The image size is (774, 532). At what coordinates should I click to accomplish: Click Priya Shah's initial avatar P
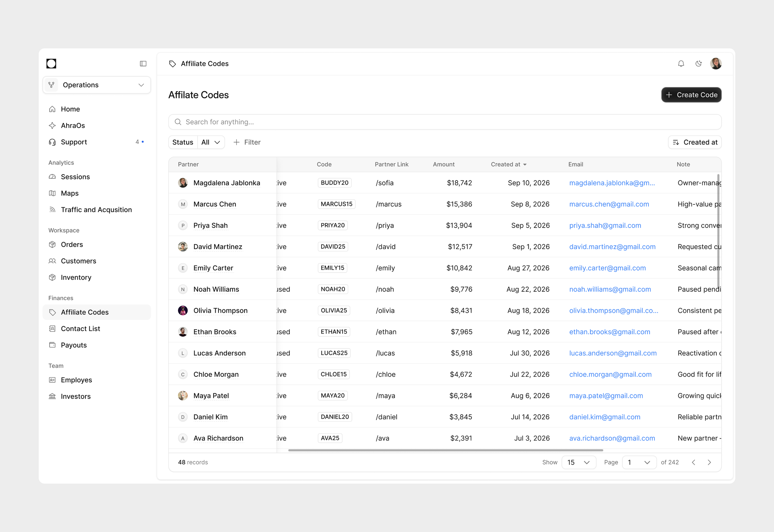point(183,225)
